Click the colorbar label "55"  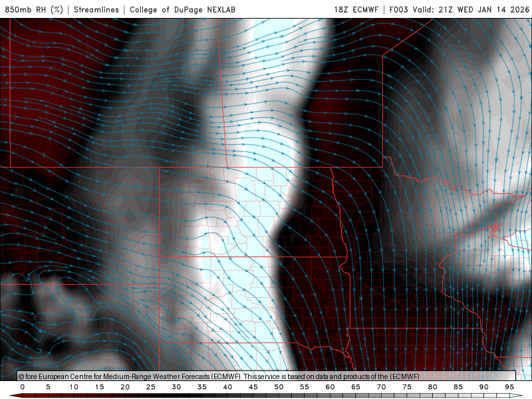pos(305,387)
